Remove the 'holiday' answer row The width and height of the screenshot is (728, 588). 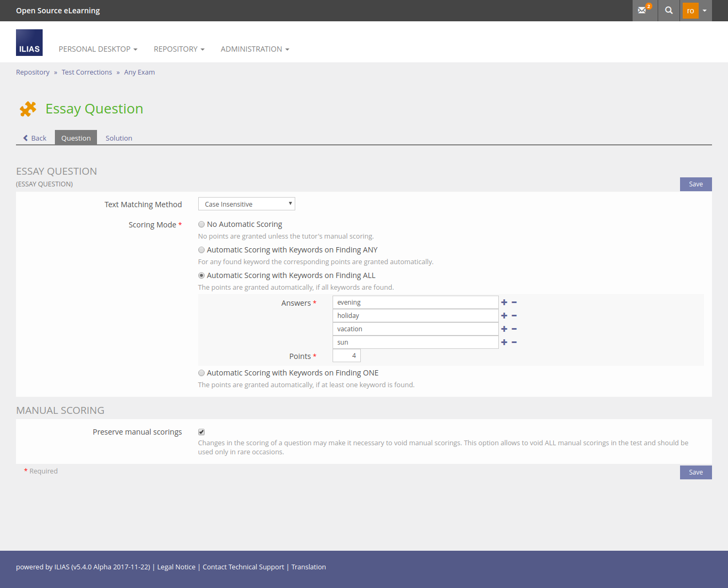pos(514,316)
